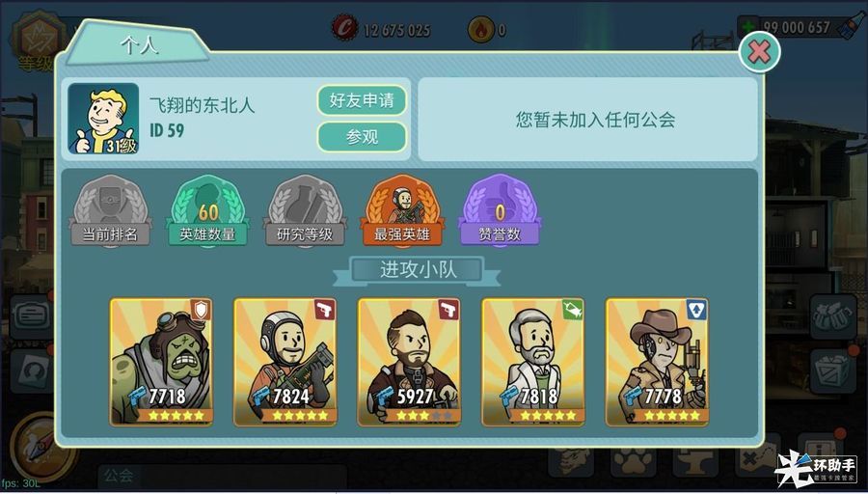Select the scientist hero card 7818
This screenshot has width=868, height=494.
click(533, 362)
